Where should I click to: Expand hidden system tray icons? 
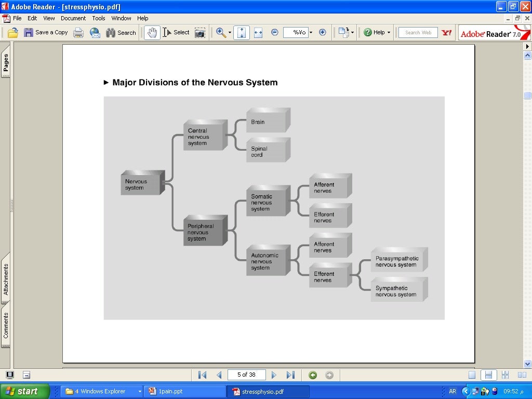click(x=466, y=392)
